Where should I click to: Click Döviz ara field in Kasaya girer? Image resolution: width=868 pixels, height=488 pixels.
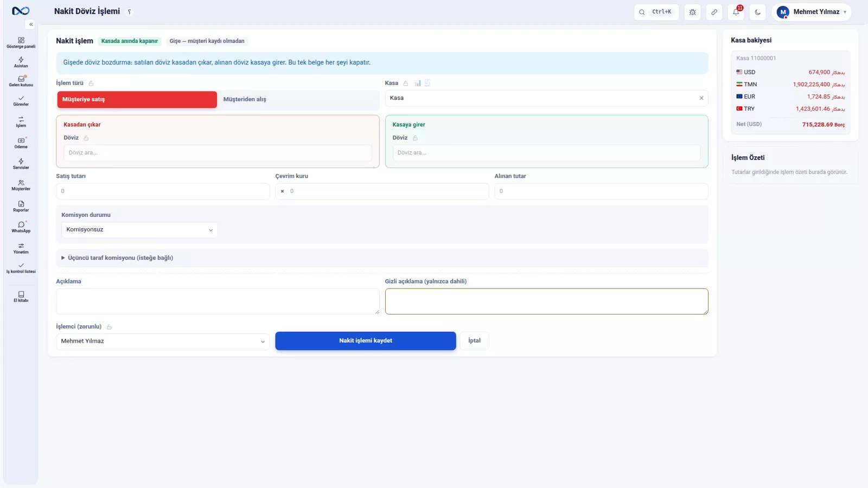546,153
